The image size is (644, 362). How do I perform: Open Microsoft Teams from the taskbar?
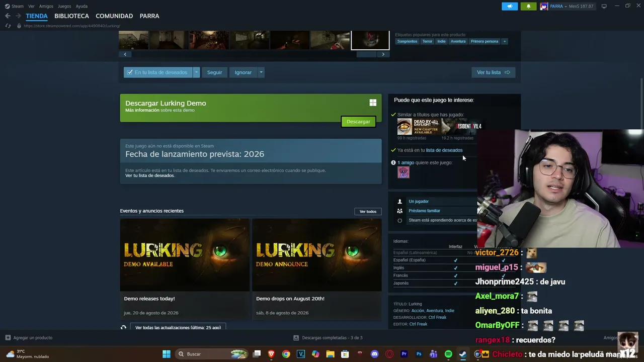[434, 354]
